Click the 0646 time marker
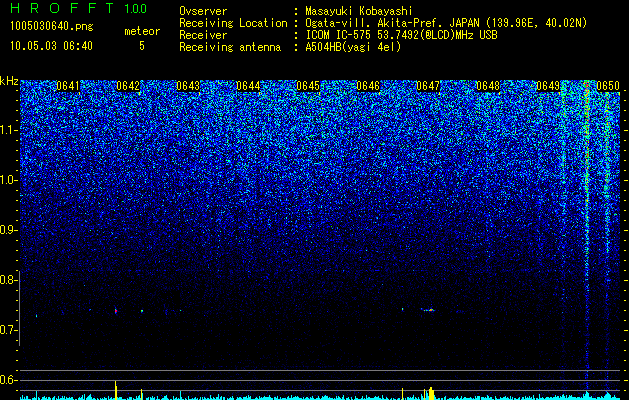 point(368,86)
